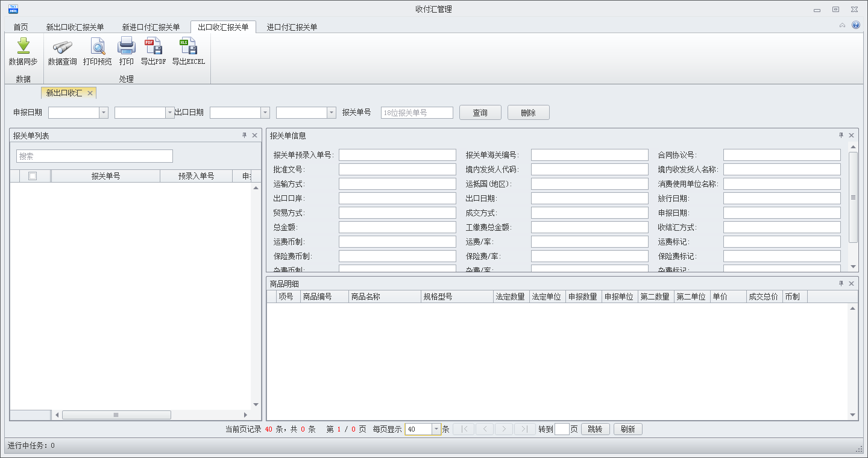Click horizontal scrollbar thumb in 报关单列表
This screenshot has height=458, width=868.
(x=116, y=415)
